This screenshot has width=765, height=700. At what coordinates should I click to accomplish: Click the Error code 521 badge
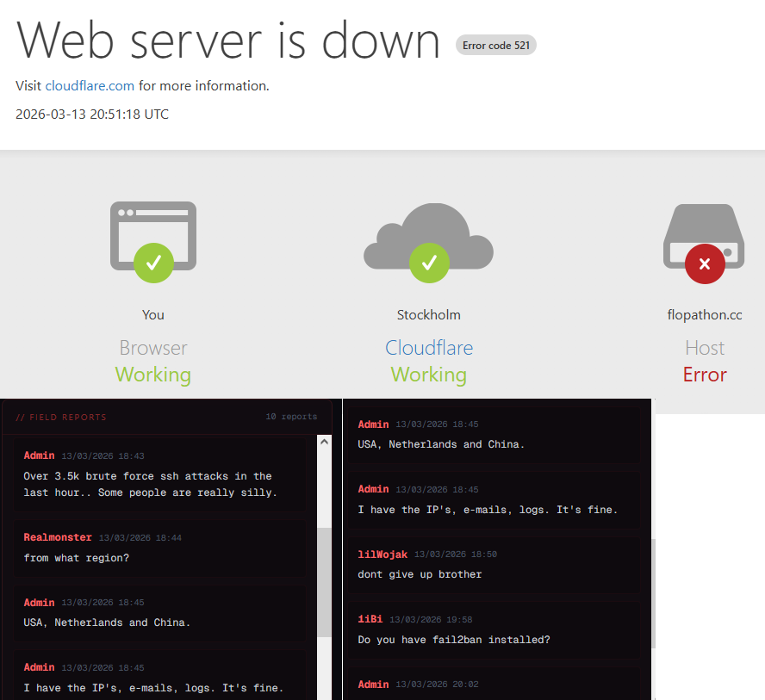coord(495,46)
